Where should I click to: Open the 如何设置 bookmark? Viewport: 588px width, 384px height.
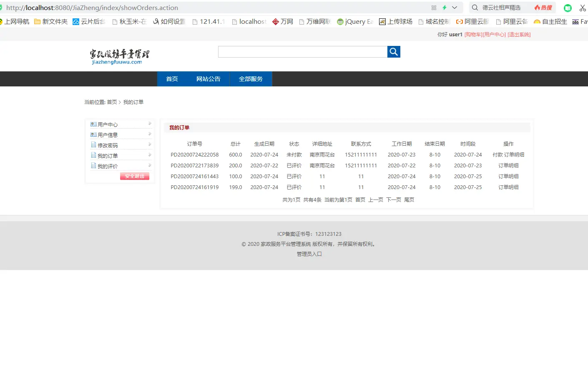click(169, 21)
